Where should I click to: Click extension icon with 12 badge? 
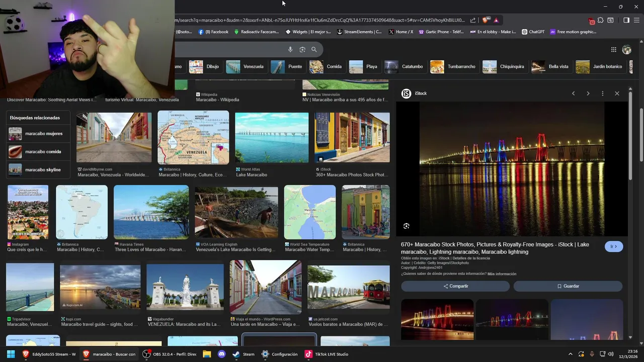click(x=591, y=21)
